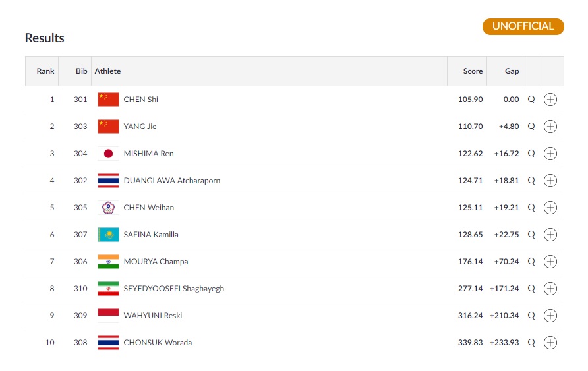Click Kazakhstan flag for SAFINA Kamilla
The width and height of the screenshot is (588, 371).
point(108,234)
